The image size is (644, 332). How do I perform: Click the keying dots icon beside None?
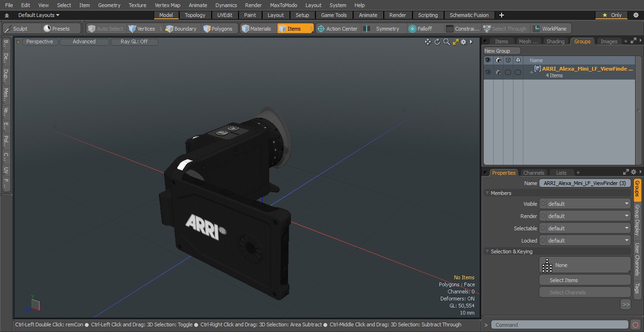(x=547, y=265)
